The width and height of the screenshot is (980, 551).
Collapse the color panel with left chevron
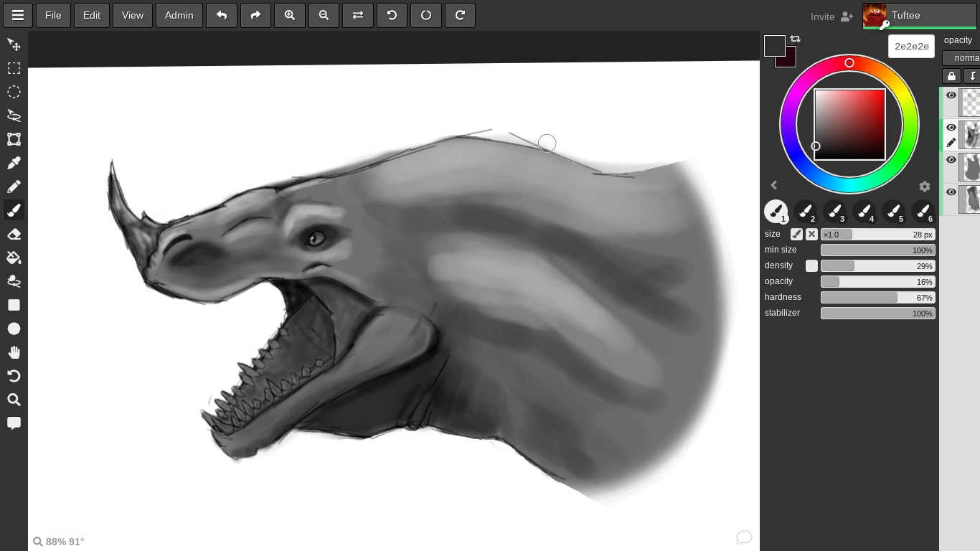[x=773, y=186]
